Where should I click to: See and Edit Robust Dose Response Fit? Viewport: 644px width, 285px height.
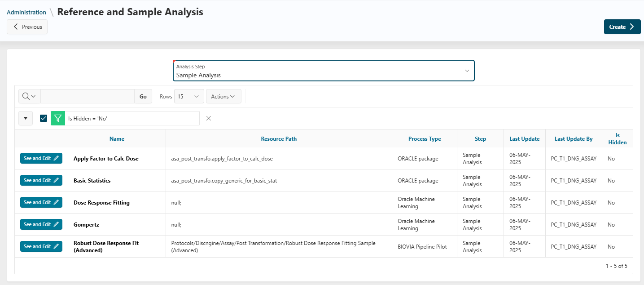click(41, 246)
